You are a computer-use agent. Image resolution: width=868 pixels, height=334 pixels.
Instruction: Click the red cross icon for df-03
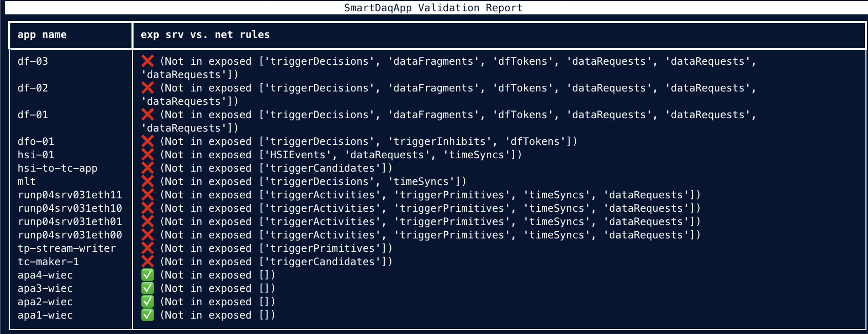tap(147, 61)
